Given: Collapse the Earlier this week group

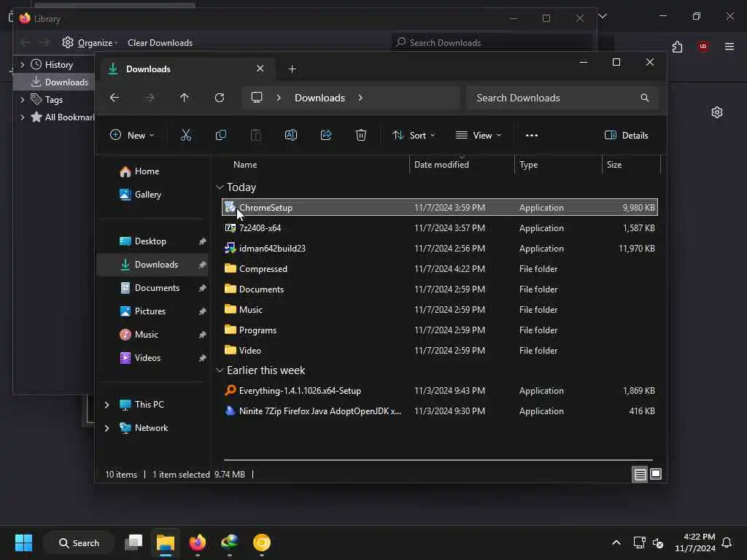Looking at the screenshot, I should [220, 370].
